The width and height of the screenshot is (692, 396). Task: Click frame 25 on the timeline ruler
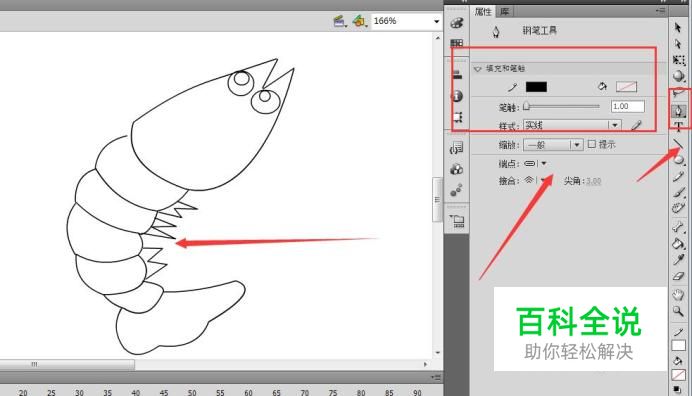tap(51, 392)
